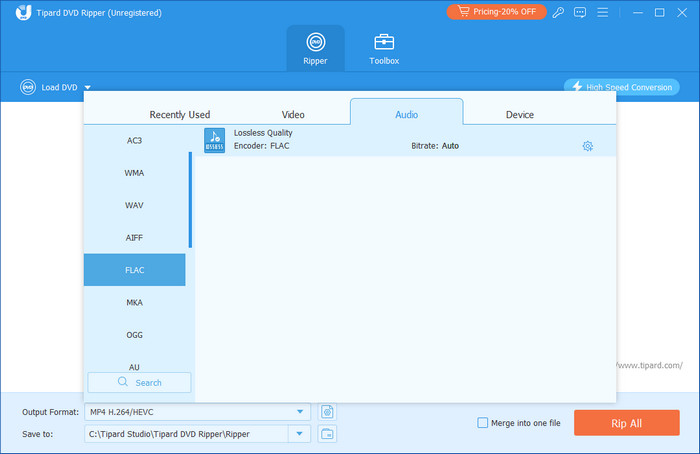This screenshot has width=700, height=454.
Task: Open the output folder icon
Action: [327, 434]
